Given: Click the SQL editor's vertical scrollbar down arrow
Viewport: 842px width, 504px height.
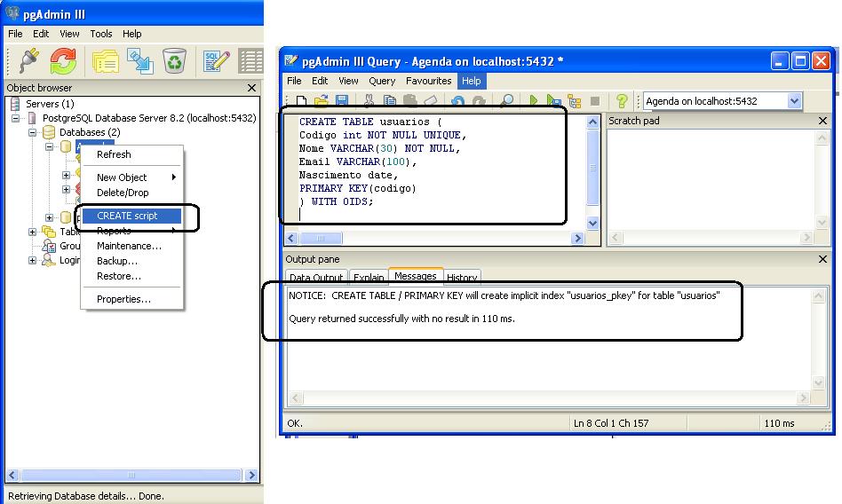Looking at the screenshot, I should click(592, 223).
